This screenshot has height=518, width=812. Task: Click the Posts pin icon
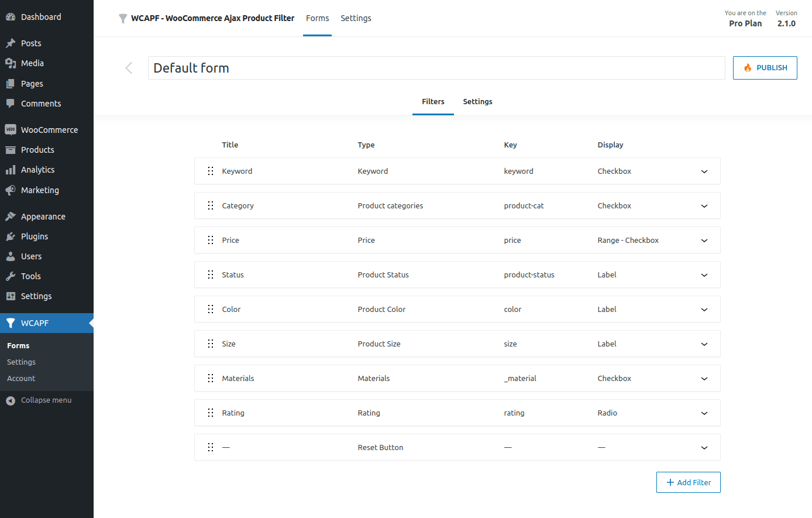point(11,43)
